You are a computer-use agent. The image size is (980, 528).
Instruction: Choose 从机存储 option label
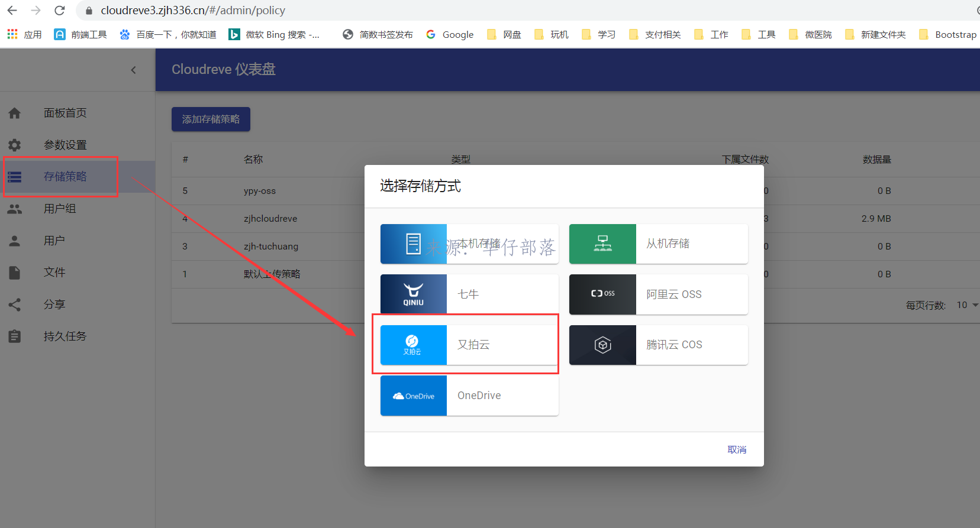(668, 244)
